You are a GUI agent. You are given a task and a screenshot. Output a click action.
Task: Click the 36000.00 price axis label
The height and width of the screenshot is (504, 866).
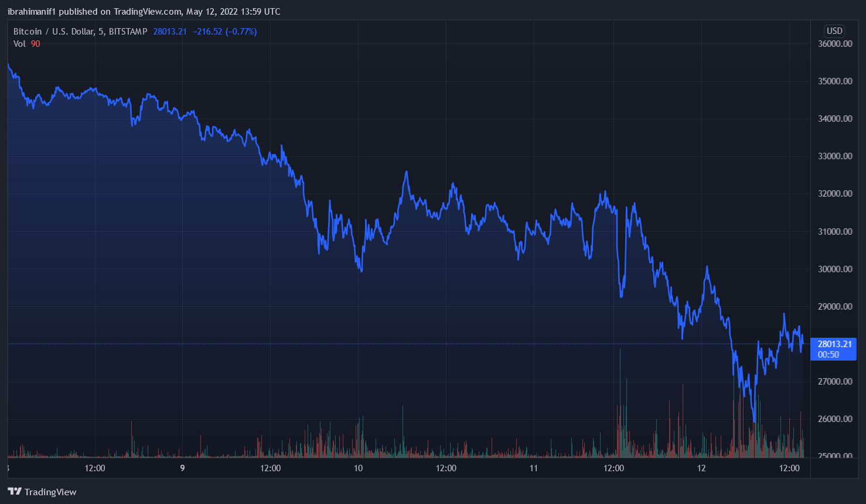835,44
